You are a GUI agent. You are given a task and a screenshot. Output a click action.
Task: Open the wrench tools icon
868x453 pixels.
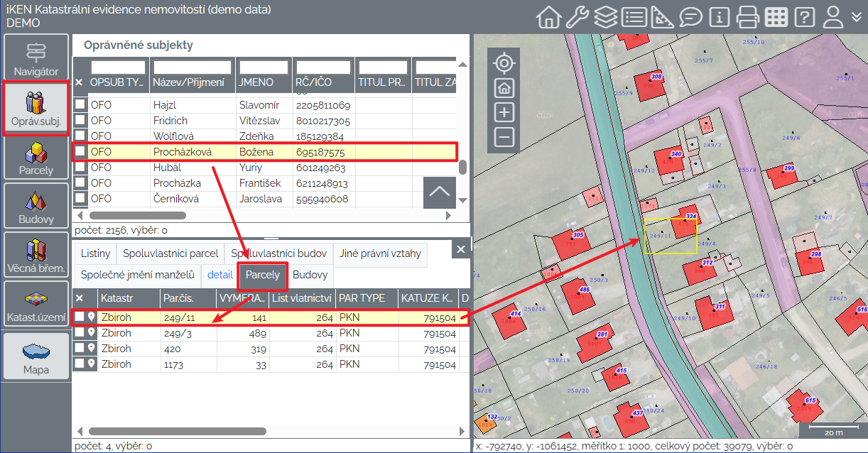(577, 16)
